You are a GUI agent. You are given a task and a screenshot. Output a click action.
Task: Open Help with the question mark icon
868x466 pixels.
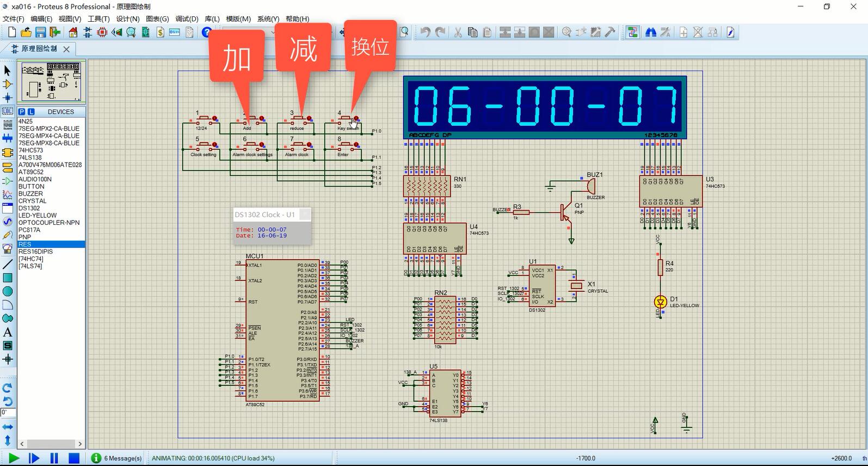point(206,33)
